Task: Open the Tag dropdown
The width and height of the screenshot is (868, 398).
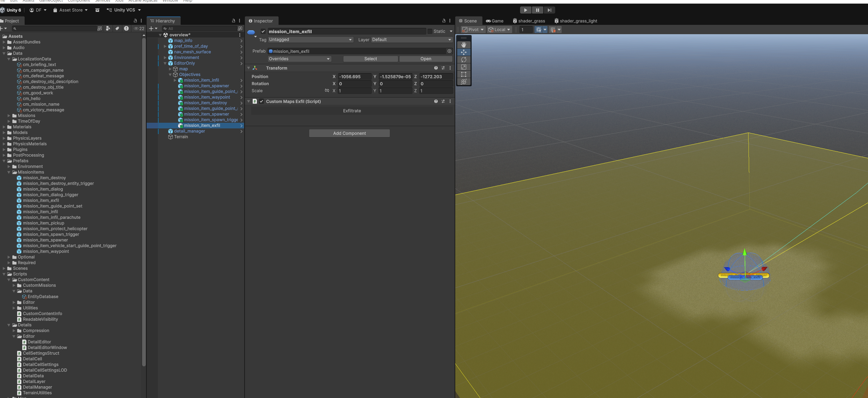Action: click(x=310, y=40)
